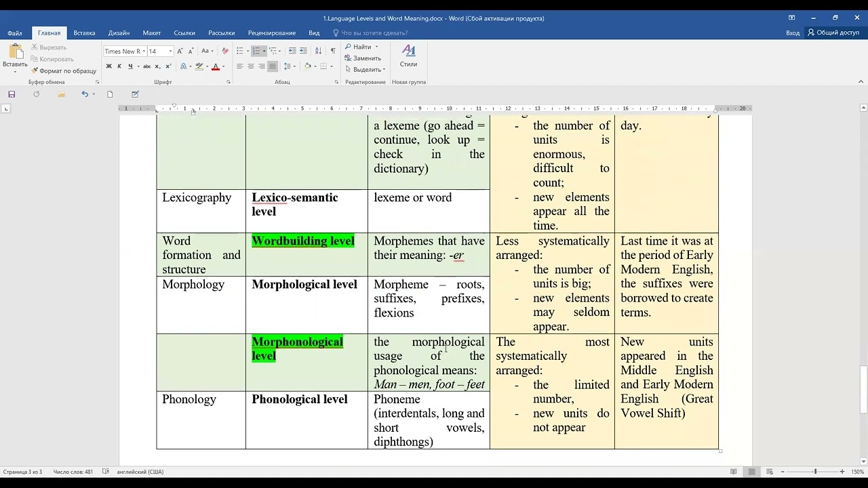Toggle Italic (К) formatting

119,66
